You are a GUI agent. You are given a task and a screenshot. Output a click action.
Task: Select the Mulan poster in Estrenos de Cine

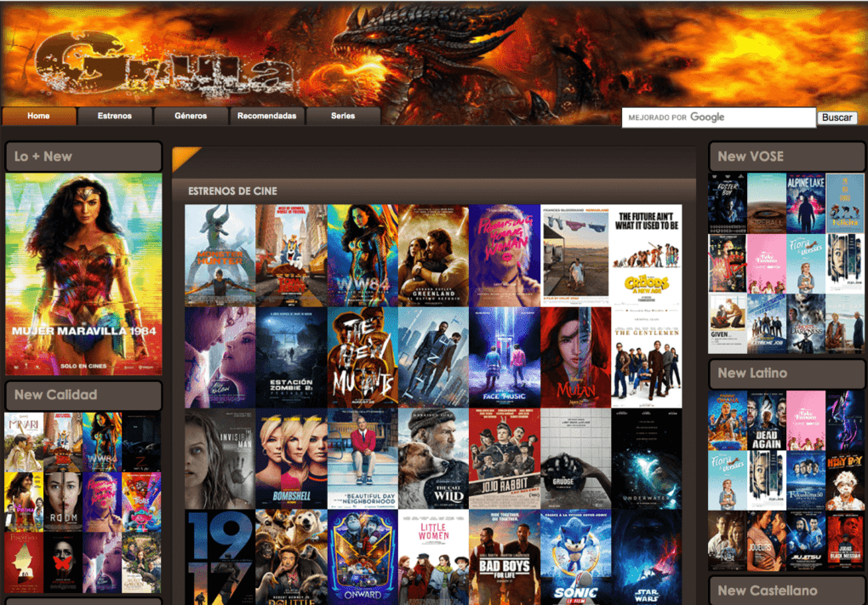(575, 357)
